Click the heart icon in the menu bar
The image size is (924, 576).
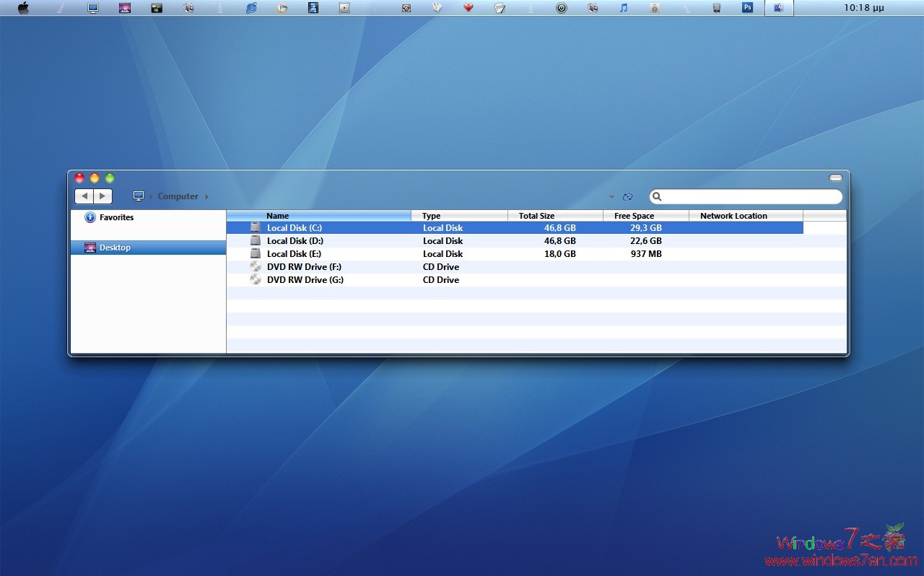468,7
